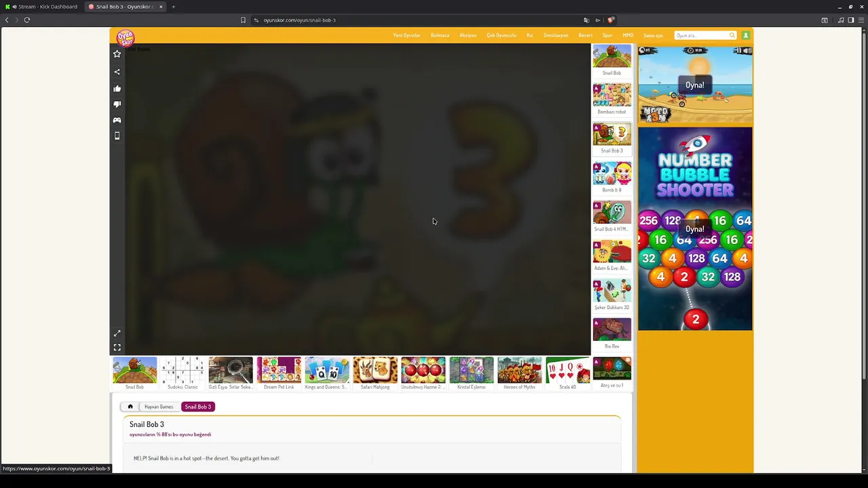Image resolution: width=868 pixels, height=488 pixels.
Task: Open Bombacı robot game thumbnail
Action: click(x=612, y=100)
